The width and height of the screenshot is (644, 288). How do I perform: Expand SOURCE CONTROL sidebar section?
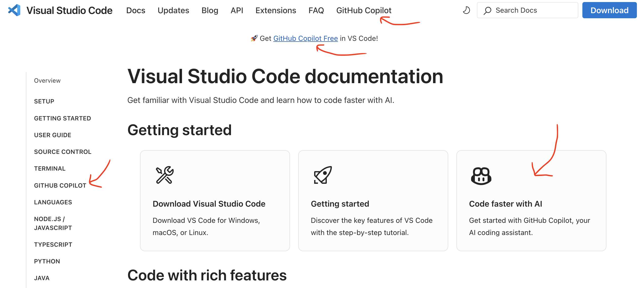(x=63, y=152)
